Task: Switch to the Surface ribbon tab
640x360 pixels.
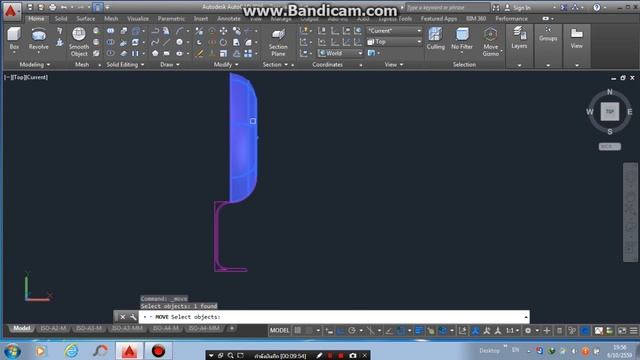Action: [86, 19]
